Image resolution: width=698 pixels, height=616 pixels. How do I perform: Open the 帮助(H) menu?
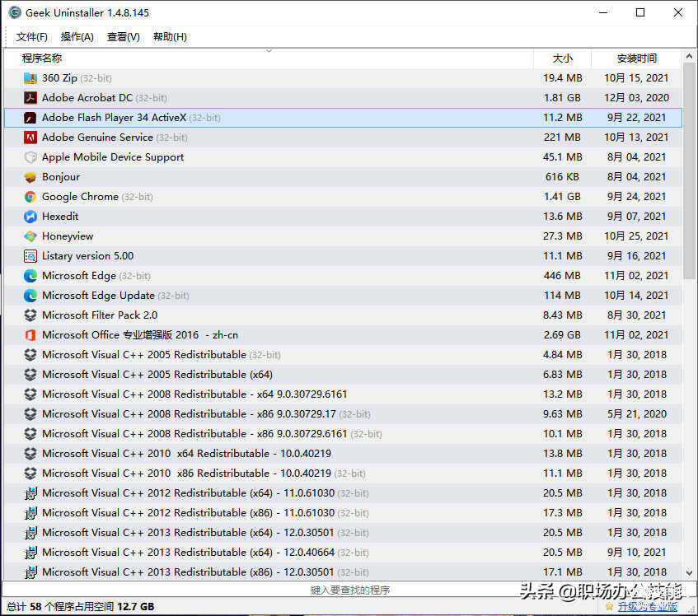(170, 37)
